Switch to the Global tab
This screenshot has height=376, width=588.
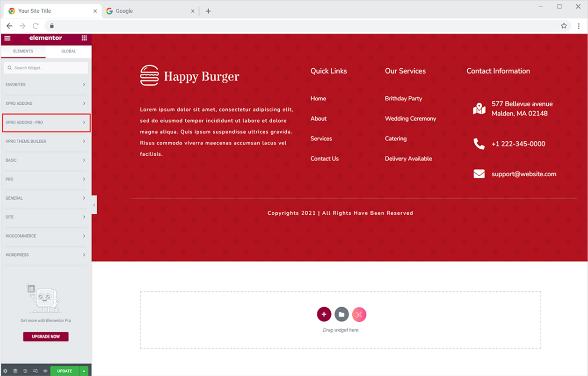click(68, 51)
